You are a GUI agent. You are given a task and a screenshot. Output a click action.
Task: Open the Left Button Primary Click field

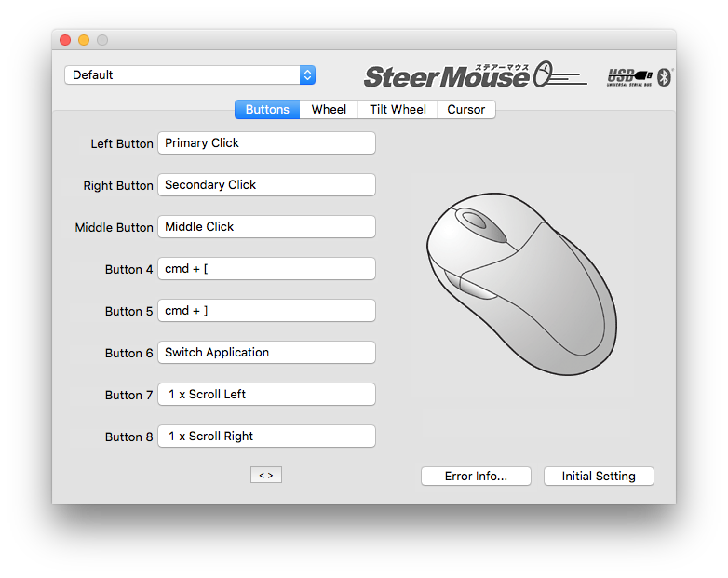coord(267,143)
